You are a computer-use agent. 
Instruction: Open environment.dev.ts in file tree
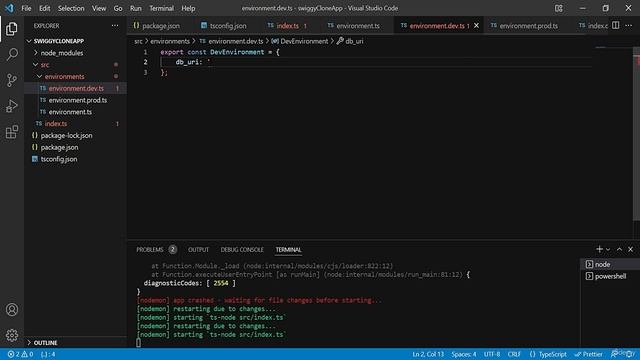point(76,88)
